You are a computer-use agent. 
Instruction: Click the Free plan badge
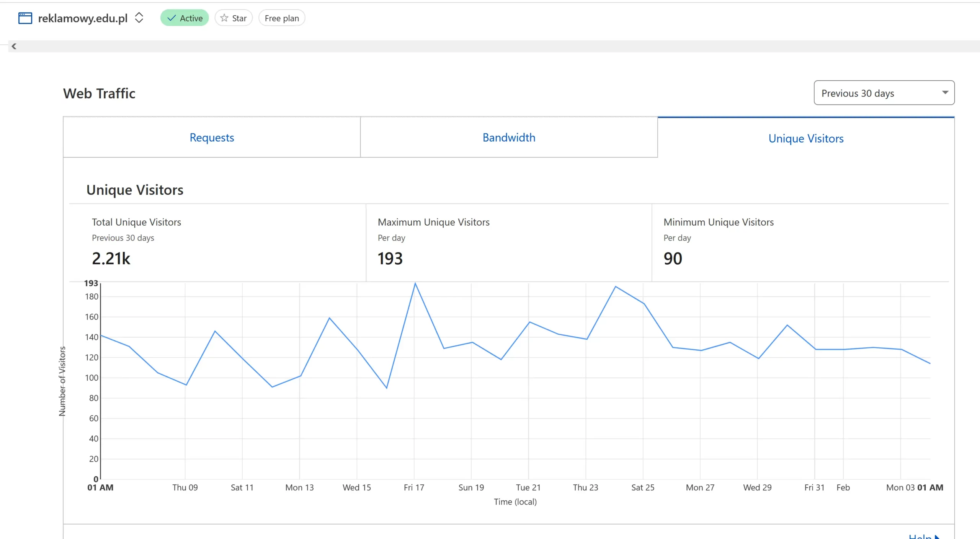pyautogui.click(x=282, y=18)
